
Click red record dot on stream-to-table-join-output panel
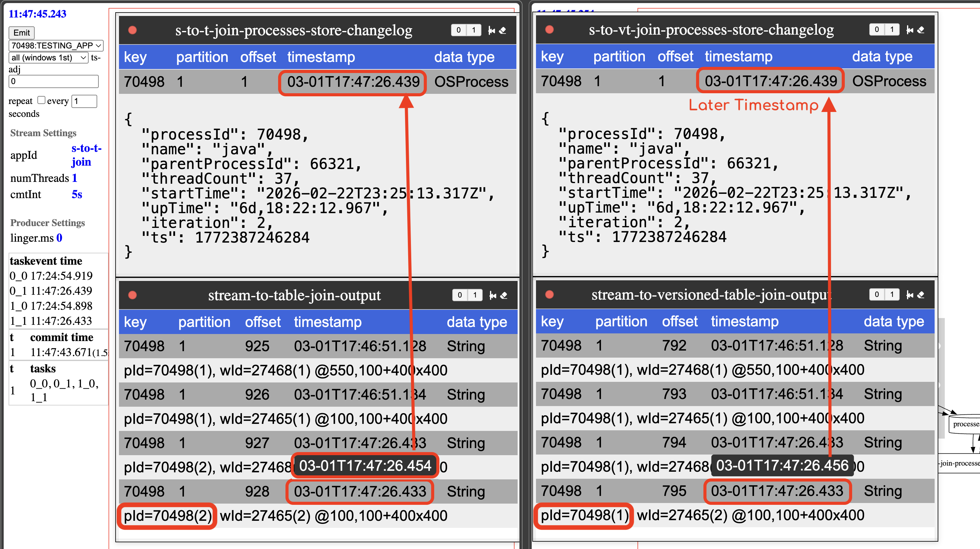click(x=132, y=295)
